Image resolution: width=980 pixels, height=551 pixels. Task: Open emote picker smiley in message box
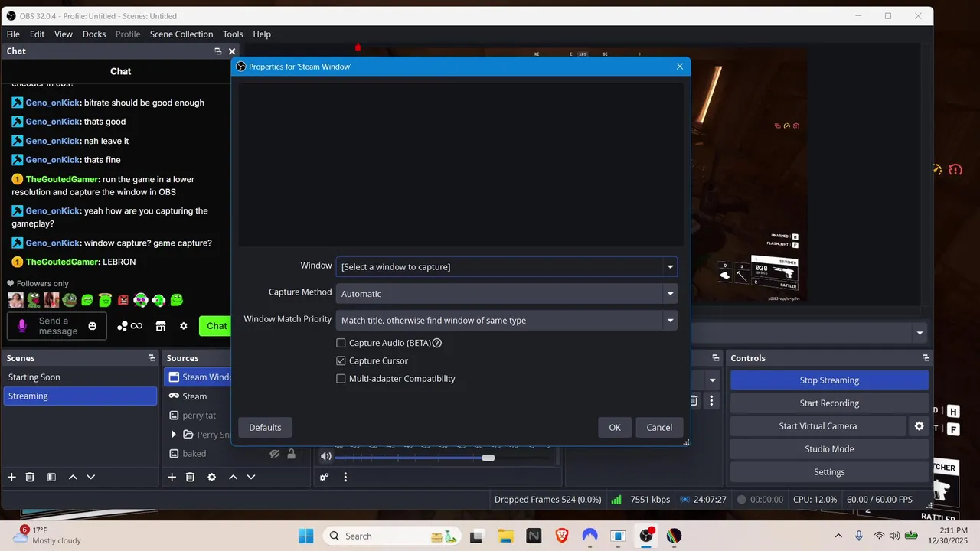click(93, 326)
